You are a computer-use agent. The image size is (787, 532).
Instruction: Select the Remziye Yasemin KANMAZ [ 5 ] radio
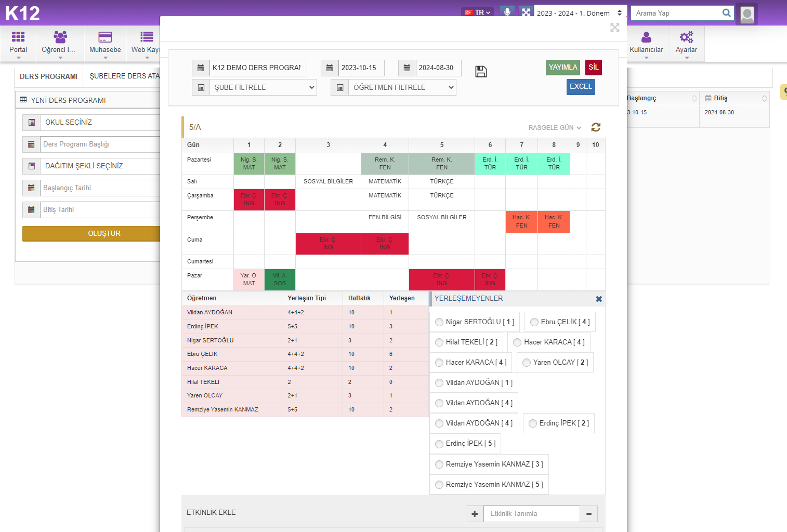coord(439,485)
